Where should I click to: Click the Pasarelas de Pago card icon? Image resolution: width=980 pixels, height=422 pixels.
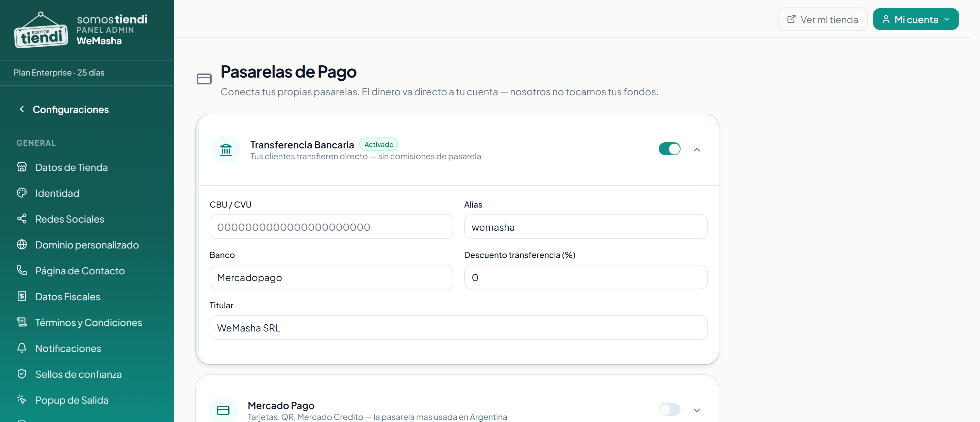pos(204,79)
